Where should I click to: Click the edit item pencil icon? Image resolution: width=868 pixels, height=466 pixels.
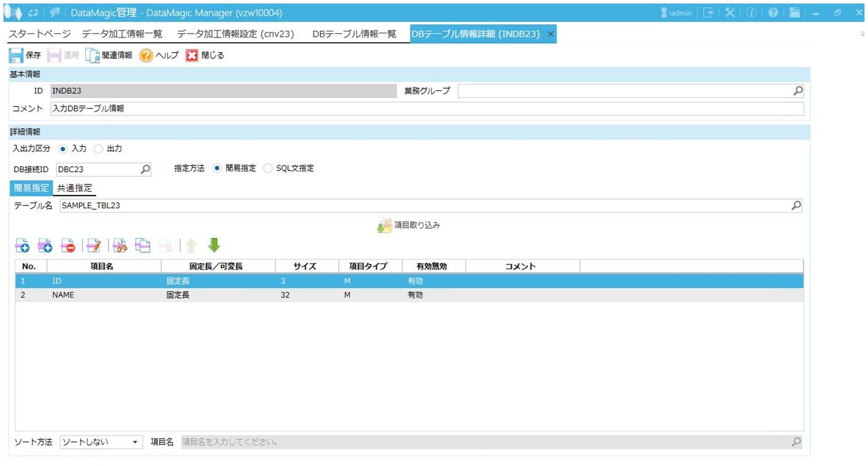[94, 246]
